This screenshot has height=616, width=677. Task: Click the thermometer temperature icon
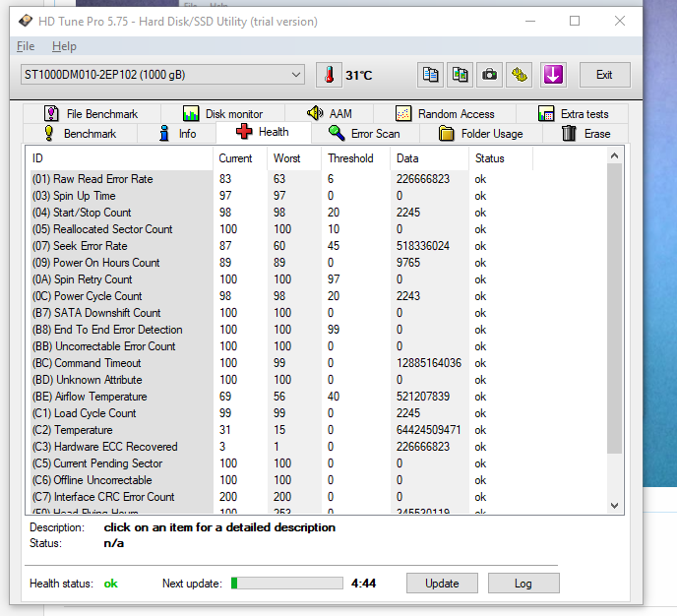[329, 75]
